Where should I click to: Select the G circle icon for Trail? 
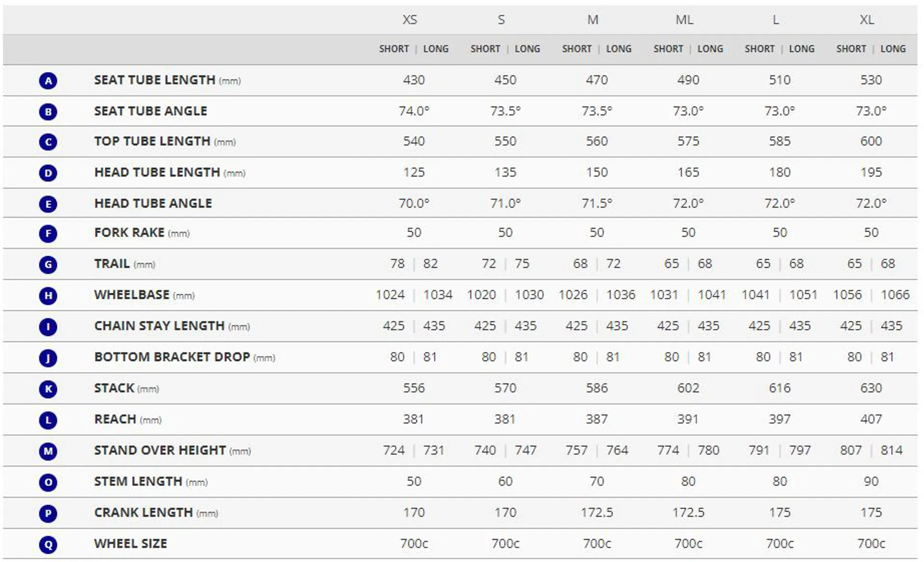pos(48,264)
